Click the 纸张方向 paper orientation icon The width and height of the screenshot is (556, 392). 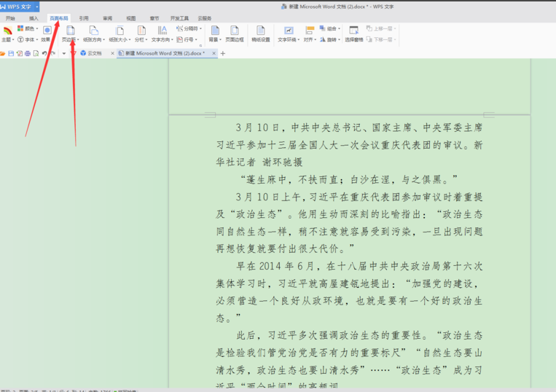click(x=93, y=34)
